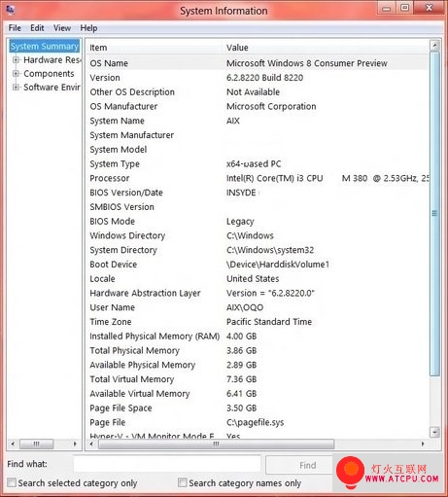Select the Time Zone row

[258, 322]
